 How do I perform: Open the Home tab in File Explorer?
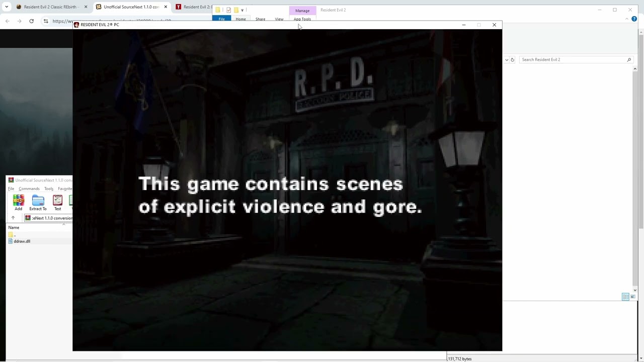(240, 19)
